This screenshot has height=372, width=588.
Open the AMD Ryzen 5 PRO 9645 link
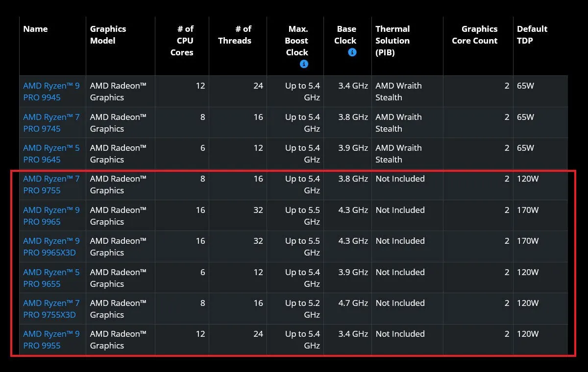tap(51, 154)
